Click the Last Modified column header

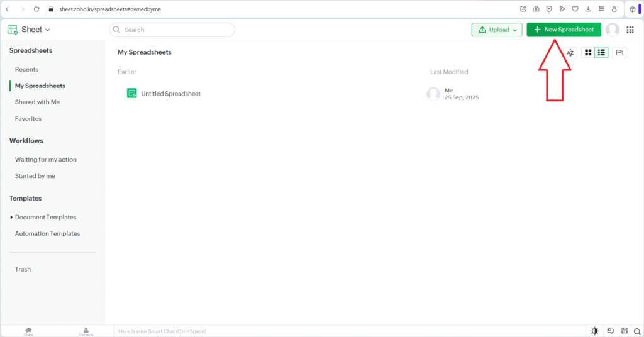(449, 72)
